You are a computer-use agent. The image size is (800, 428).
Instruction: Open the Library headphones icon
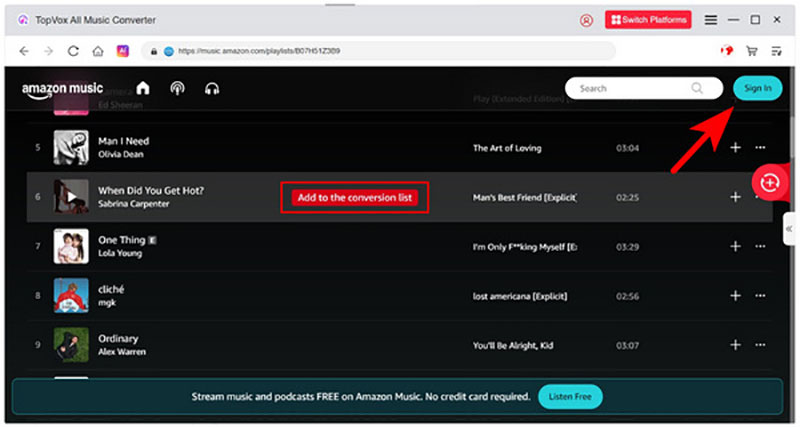pyautogui.click(x=212, y=89)
